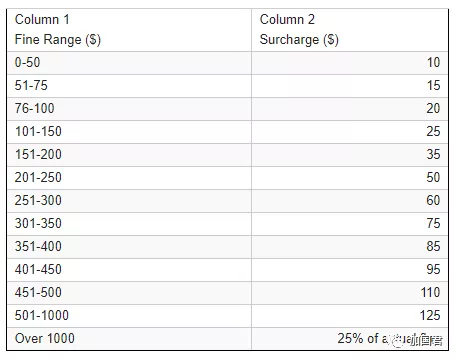Select the 76-100 fine range cell

tap(129, 109)
